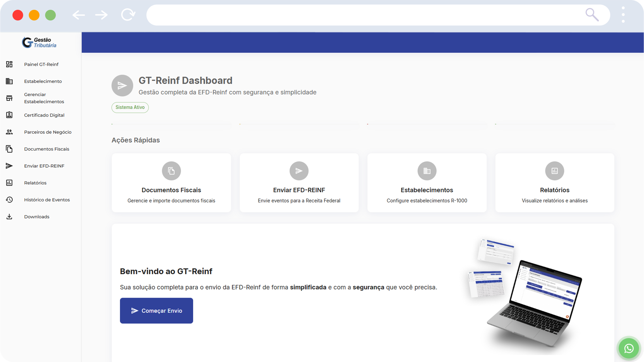Click the Gestão Tributária logo

(x=39, y=42)
